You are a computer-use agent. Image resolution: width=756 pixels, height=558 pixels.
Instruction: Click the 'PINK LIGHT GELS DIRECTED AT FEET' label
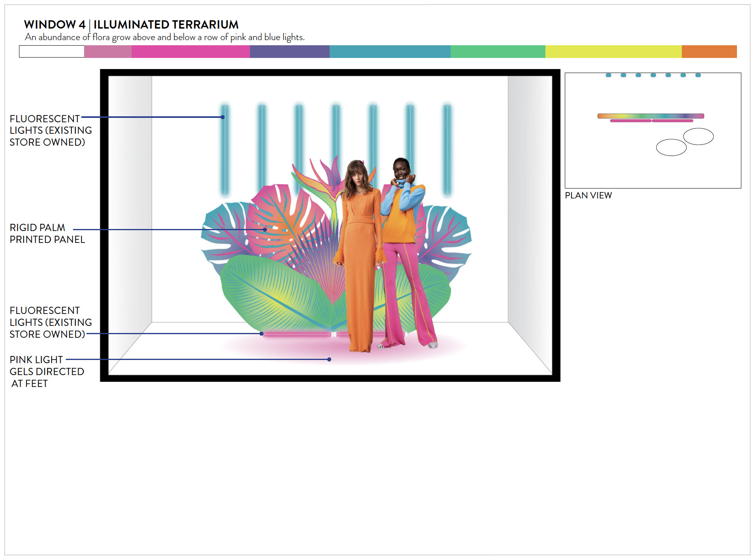click(47, 371)
